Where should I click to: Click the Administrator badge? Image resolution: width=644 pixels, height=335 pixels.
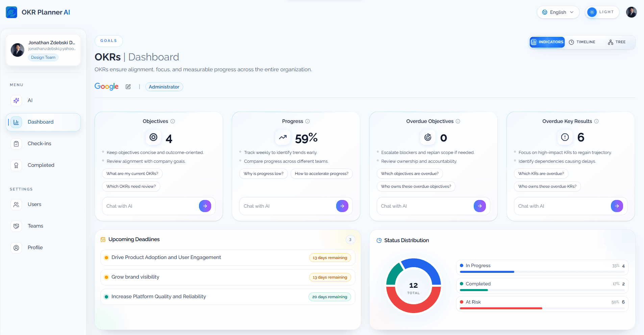coord(164,87)
